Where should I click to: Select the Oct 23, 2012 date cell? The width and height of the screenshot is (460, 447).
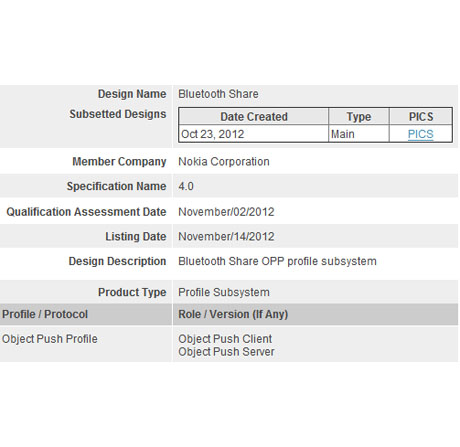coord(254,134)
